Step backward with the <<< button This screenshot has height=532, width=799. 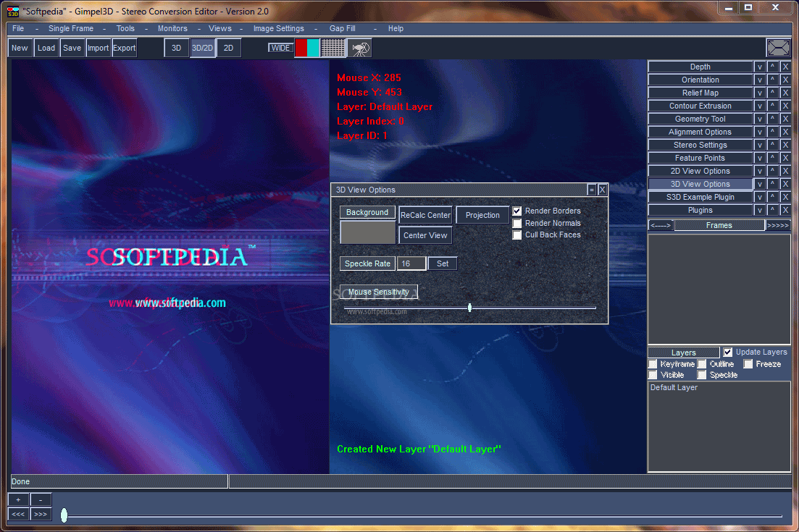pyautogui.click(x=18, y=514)
